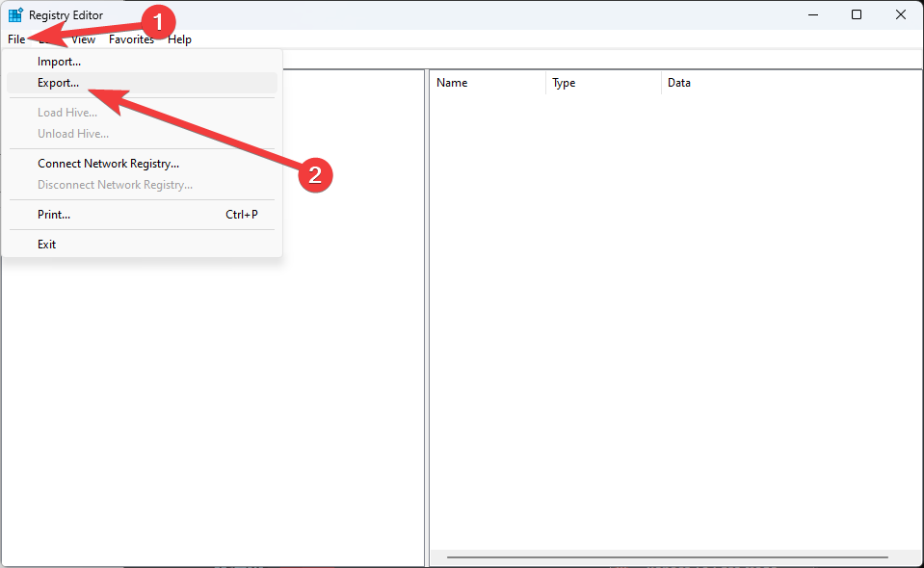Viewport: 924px width, 568px height.
Task: Minimize the Registry Editor window
Action: tap(812, 14)
